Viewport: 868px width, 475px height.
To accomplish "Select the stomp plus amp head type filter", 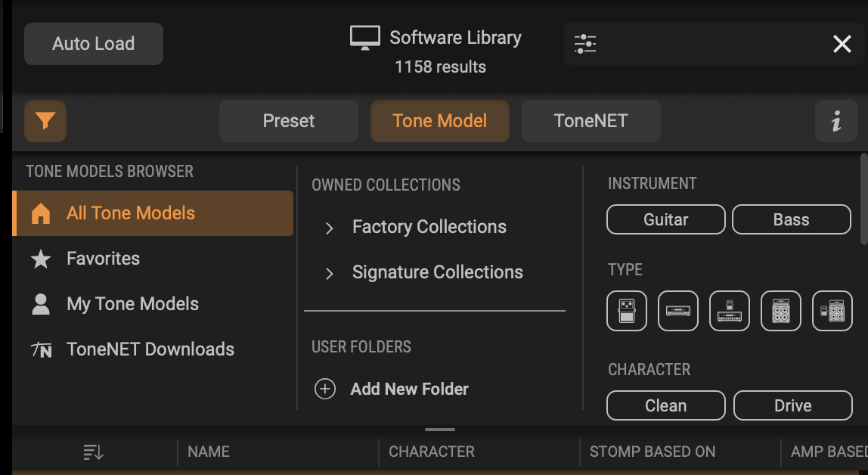I will pos(730,311).
